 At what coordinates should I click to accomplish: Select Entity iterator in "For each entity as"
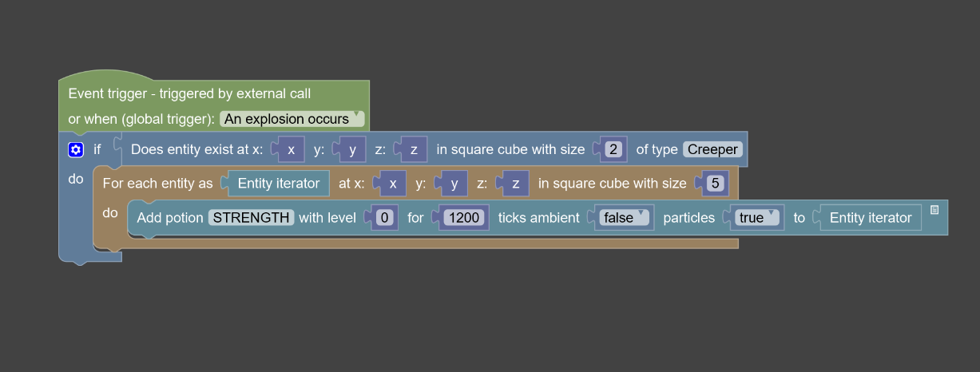click(278, 184)
